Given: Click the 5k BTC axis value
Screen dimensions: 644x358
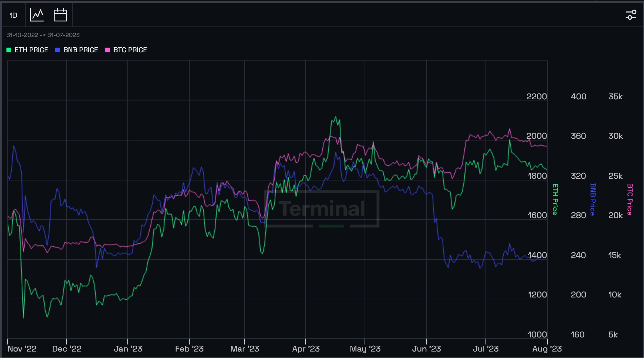Looking at the screenshot, I should click(613, 334).
